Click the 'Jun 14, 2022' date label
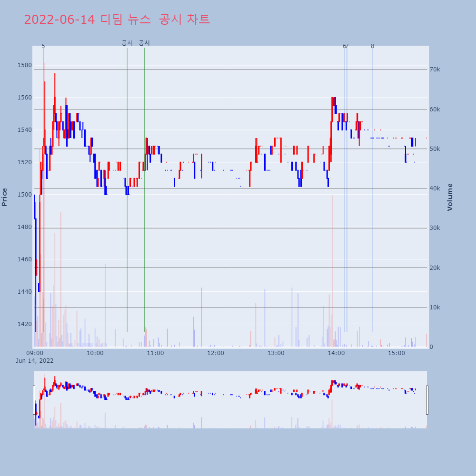 click(35, 361)
